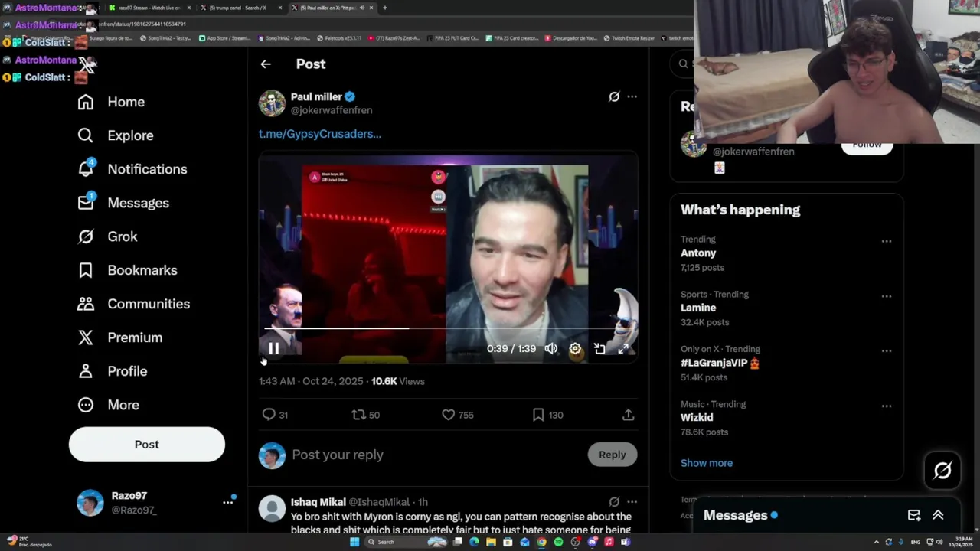Open Twitch Emote Resizer bookmark
Viewport: 980px width, 551px height.
[x=629, y=38]
